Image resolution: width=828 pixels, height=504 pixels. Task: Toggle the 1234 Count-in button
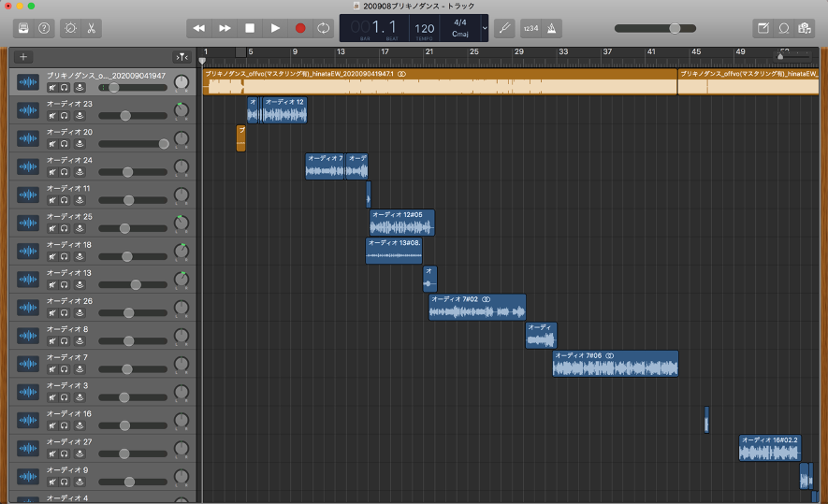[x=530, y=28]
